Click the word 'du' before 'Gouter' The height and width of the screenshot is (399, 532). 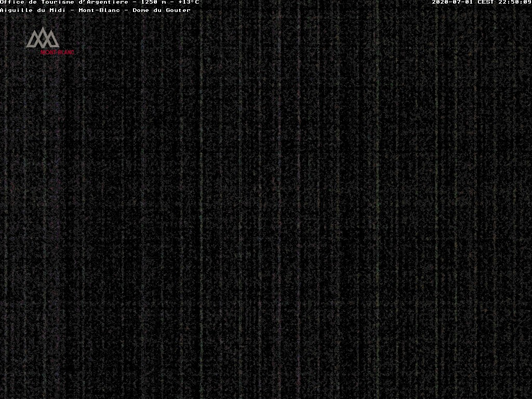tap(159, 10)
